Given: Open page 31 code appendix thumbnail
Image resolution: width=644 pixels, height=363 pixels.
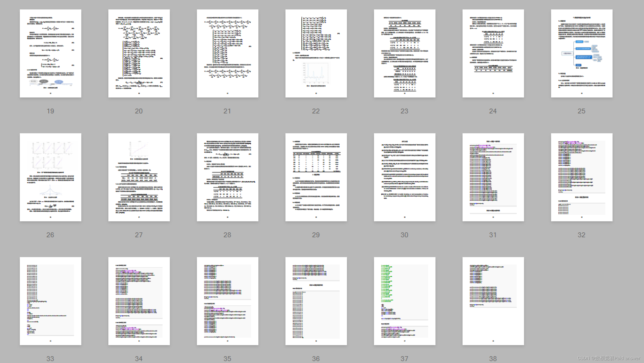Looking at the screenshot, I should (493, 177).
